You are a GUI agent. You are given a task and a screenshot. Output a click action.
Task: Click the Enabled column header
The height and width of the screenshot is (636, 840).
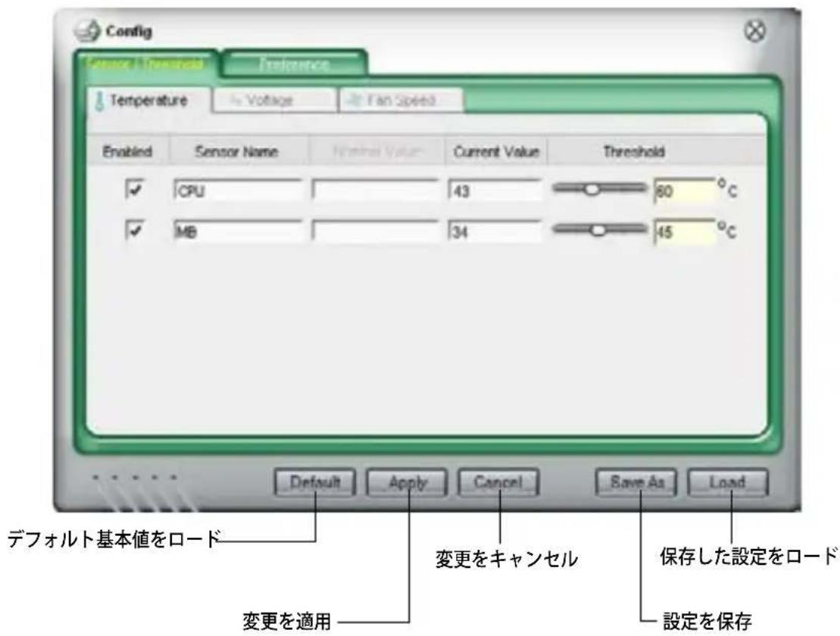click(x=127, y=151)
